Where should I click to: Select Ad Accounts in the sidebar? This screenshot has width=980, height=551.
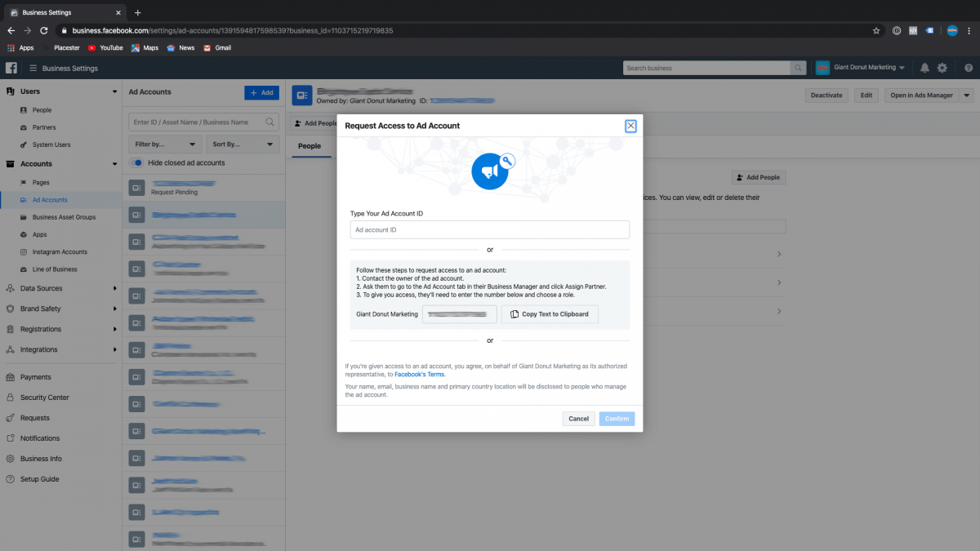coord(50,200)
